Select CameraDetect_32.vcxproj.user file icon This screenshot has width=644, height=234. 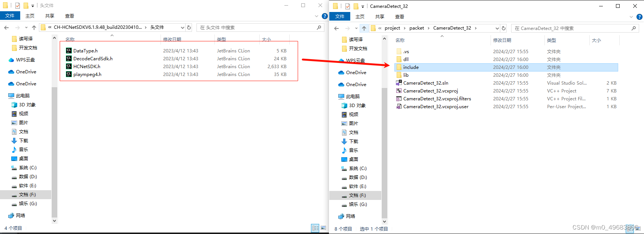point(399,106)
